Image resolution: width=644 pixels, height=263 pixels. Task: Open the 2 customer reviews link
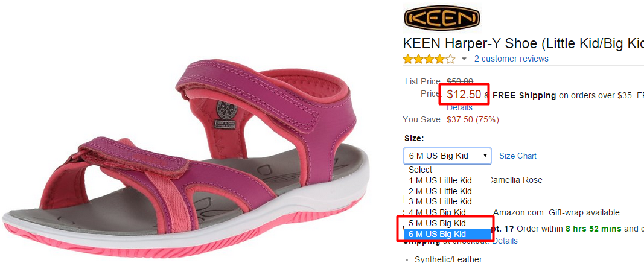click(511, 59)
